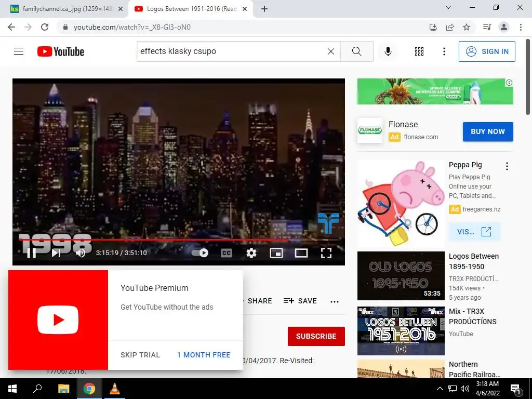Click the address bar URL
Screen dimensions: 532x399
tap(132, 27)
